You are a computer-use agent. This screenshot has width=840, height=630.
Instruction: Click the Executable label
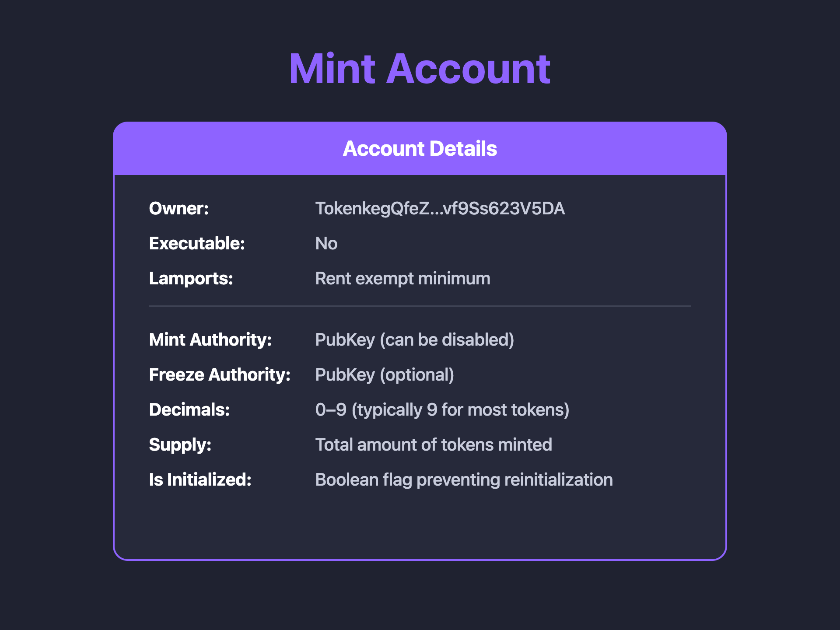coord(197,244)
